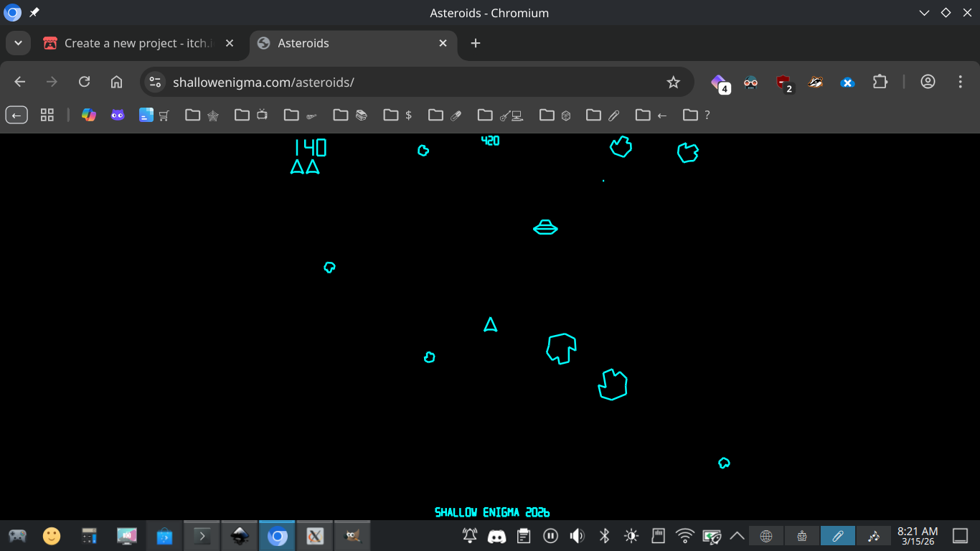This screenshot has width=980, height=551.
Task: Open the Copilot bookmark
Action: tap(89, 115)
